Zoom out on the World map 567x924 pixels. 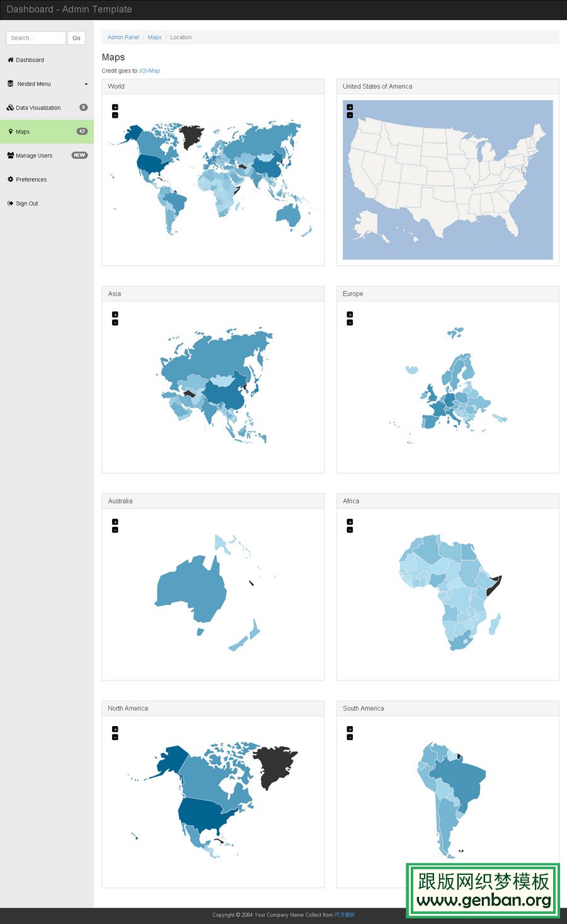coord(115,115)
